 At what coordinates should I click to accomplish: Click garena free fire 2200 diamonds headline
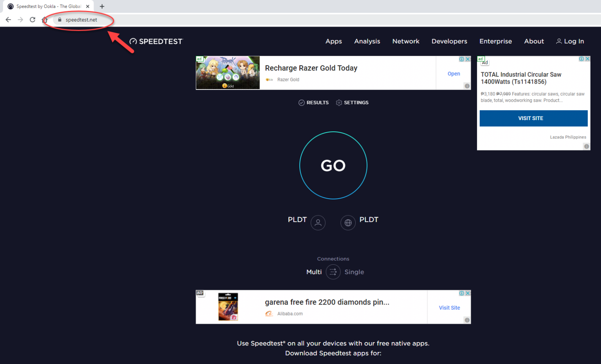[x=327, y=302]
